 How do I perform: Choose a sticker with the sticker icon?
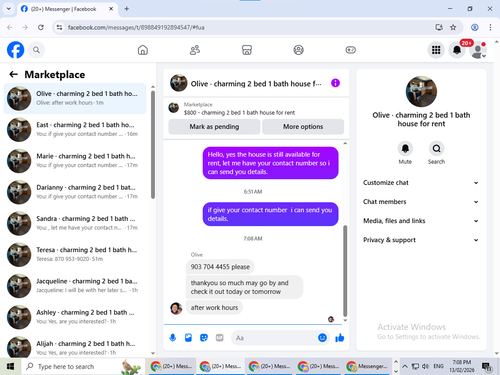coord(204,338)
